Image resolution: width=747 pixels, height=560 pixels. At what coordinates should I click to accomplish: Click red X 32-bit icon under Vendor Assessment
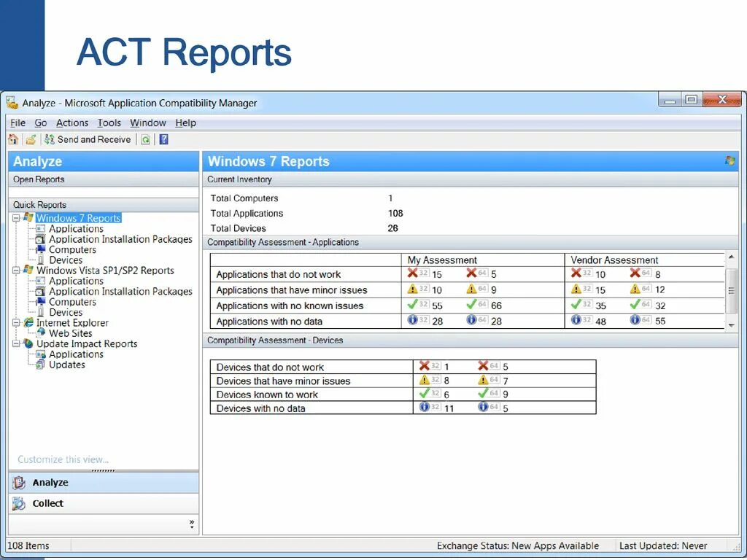tap(576, 273)
